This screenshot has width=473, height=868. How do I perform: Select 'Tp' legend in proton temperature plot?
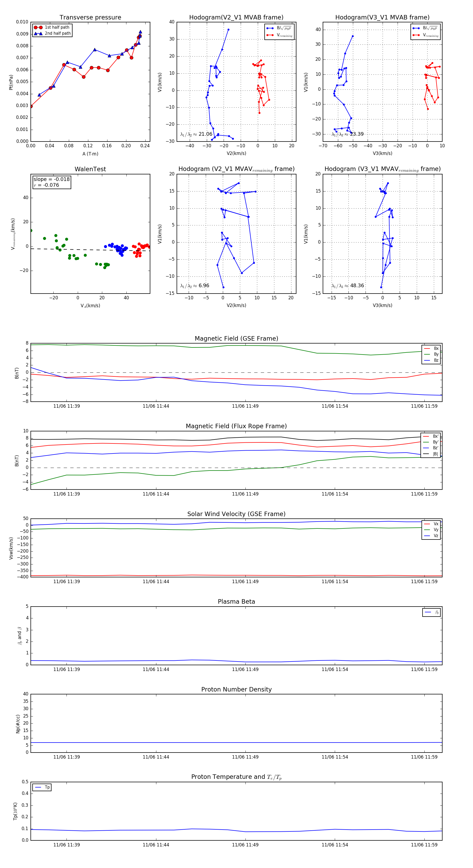coord(42,788)
